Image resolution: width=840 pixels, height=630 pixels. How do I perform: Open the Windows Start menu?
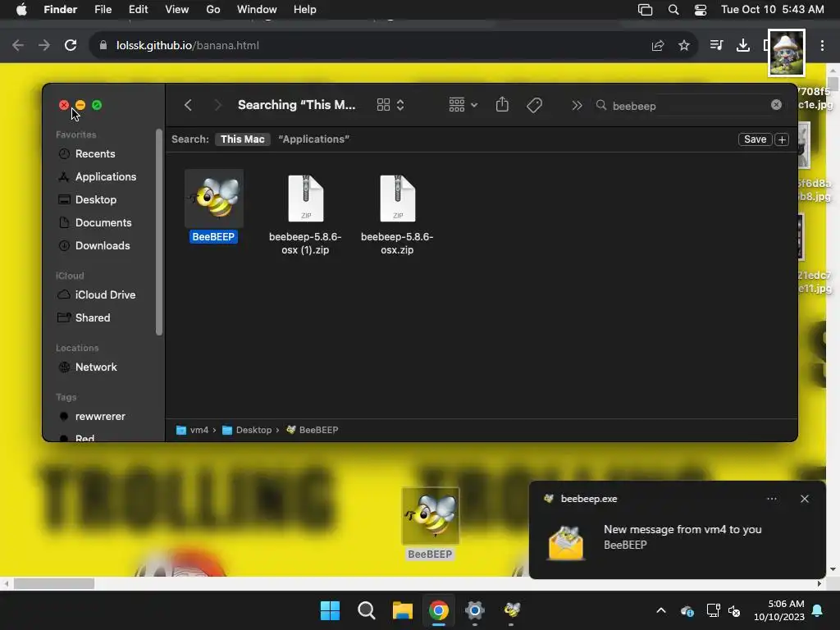pyautogui.click(x=330, y=610)
